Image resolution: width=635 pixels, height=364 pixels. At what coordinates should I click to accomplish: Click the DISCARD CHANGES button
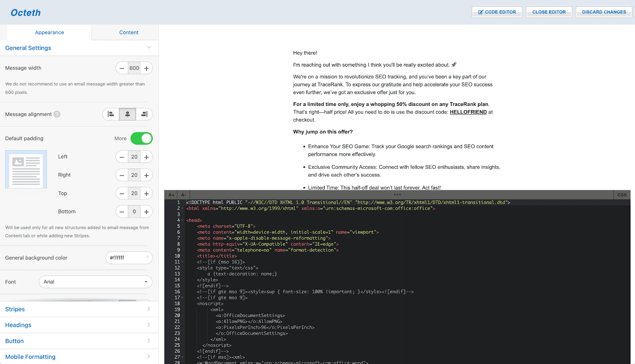click(x=603, y=12)
